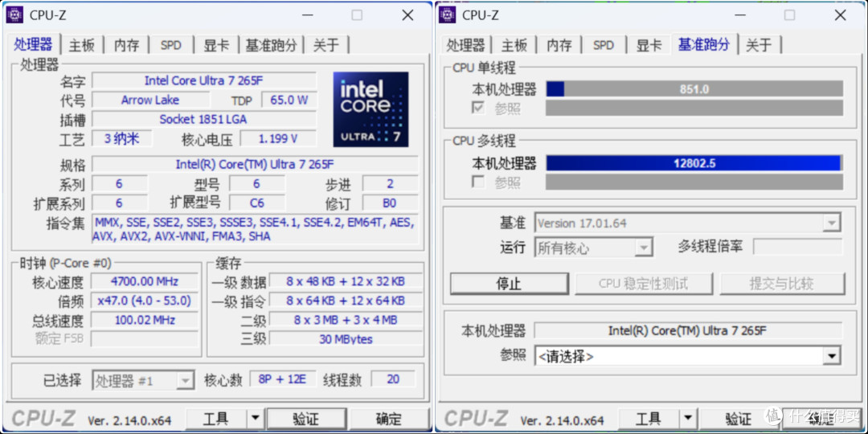The width and height of the screenshot is (868, 434).
Task: Open 主板 tab in left CPU-Z window
Action: pyautogui.click(x=82, y=45)
